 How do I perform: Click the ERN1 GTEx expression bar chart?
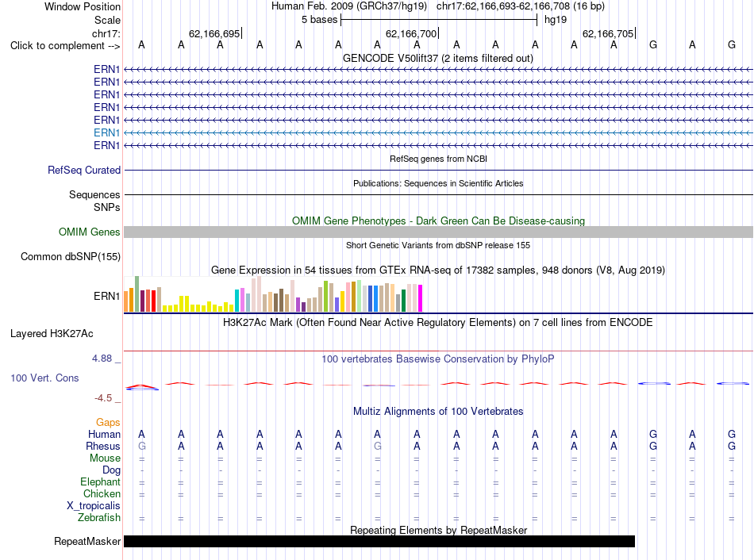[273, 294]
